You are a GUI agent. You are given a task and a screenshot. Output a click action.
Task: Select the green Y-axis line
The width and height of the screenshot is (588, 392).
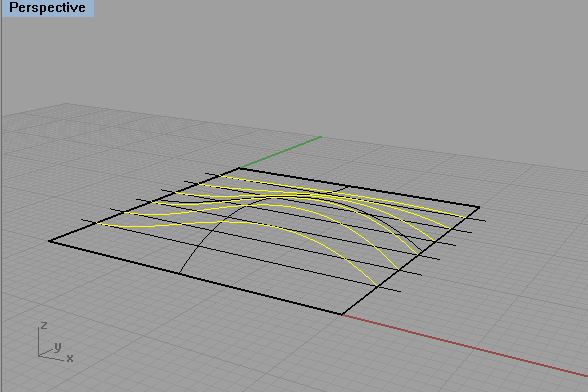pyautogui.click(x=280, y=152)
